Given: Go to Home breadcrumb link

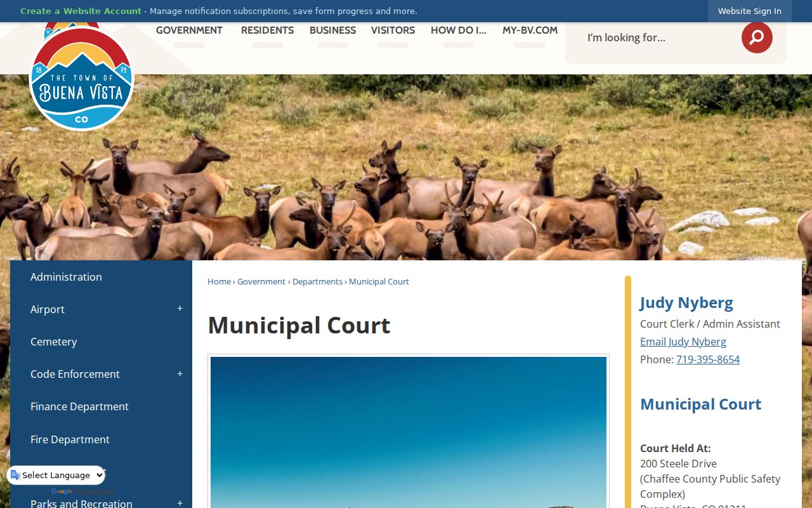Looking at the screenshot, I should [219, 281].
